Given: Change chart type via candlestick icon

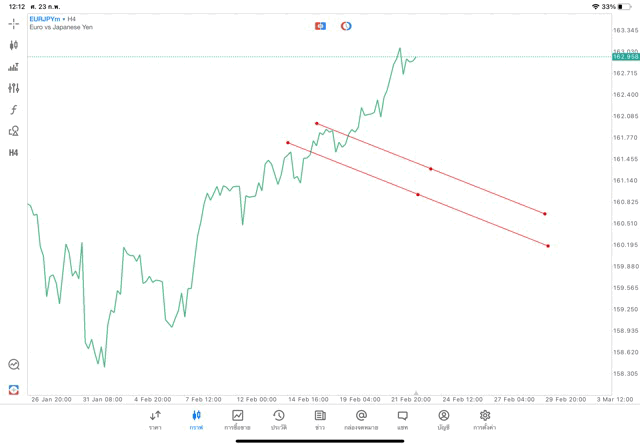Looking at the screenshot, I should 14,45.
